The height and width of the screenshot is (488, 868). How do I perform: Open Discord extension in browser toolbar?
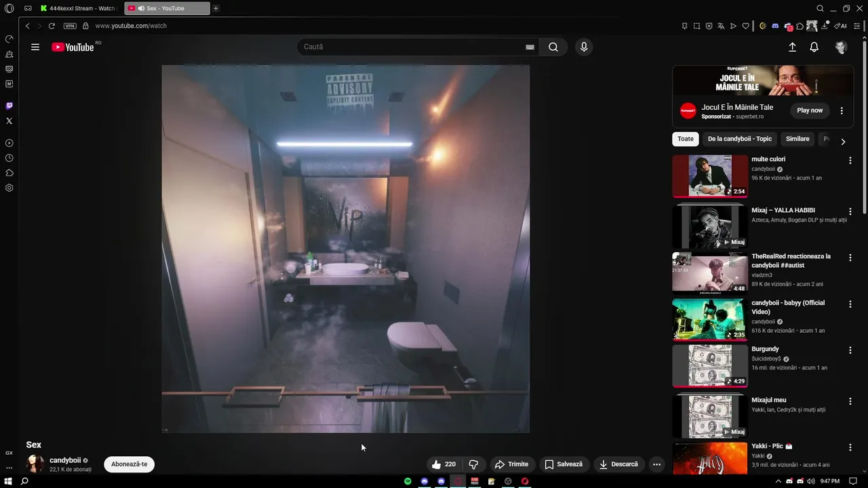point(775,26)
